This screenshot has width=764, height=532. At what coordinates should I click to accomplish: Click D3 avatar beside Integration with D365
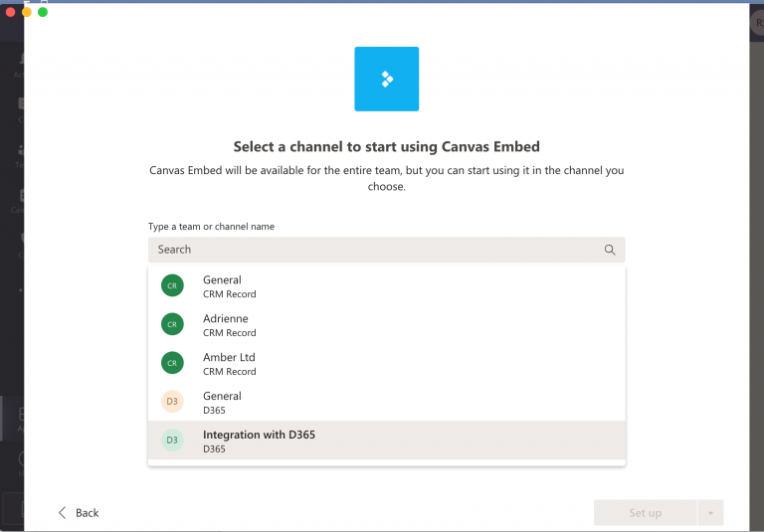click(x=172, y=441)
